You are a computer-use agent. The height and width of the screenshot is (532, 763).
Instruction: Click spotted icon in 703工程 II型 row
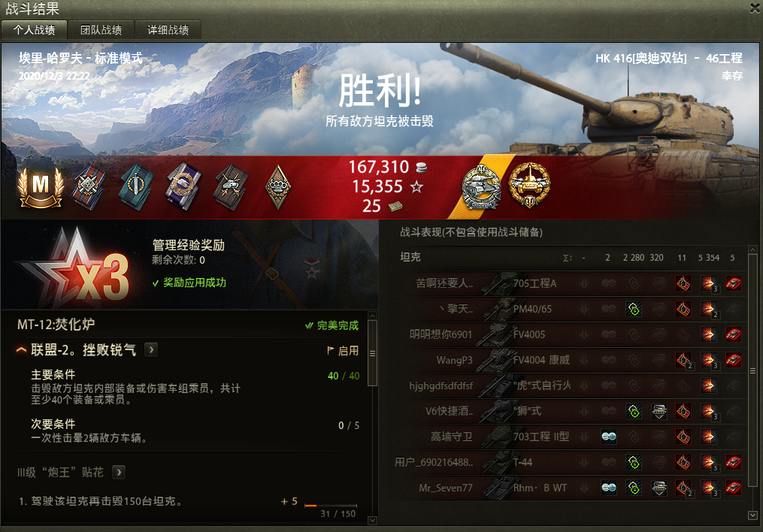point(609,437)
